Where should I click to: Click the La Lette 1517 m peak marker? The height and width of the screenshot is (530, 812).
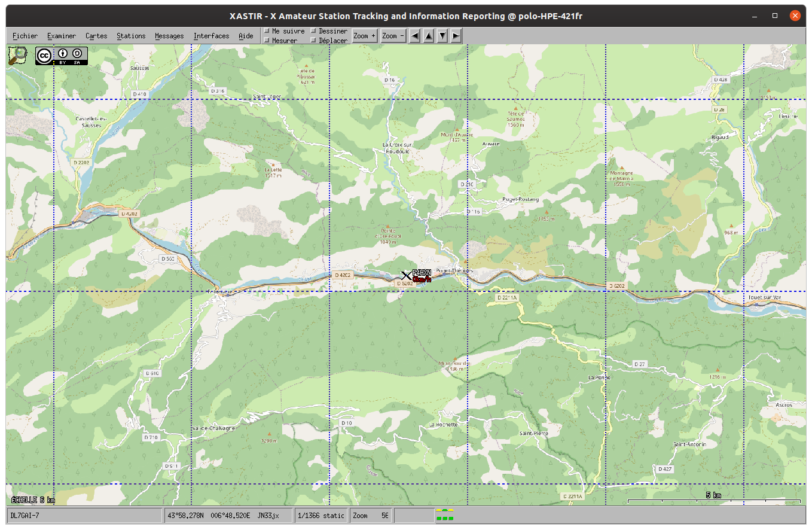273,164
